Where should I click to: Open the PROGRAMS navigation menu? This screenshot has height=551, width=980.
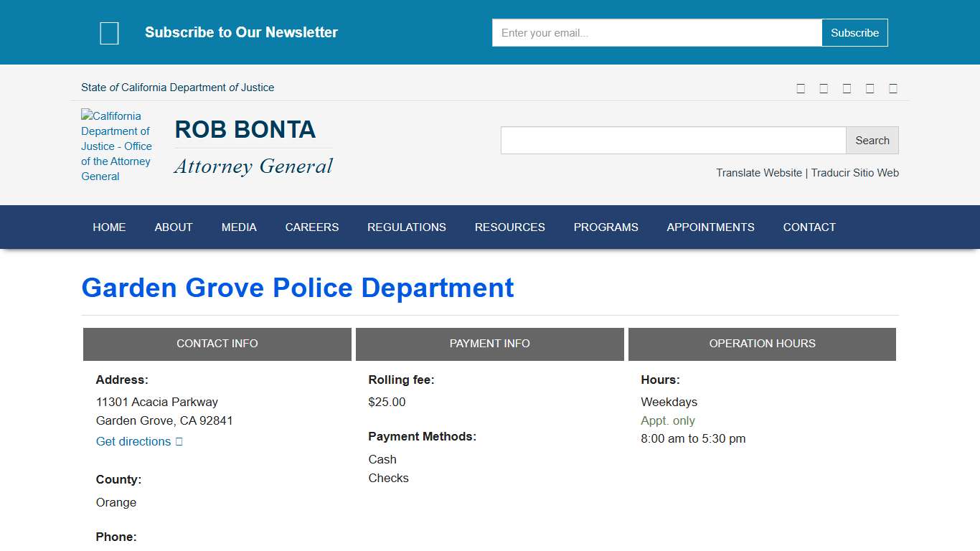606,227
